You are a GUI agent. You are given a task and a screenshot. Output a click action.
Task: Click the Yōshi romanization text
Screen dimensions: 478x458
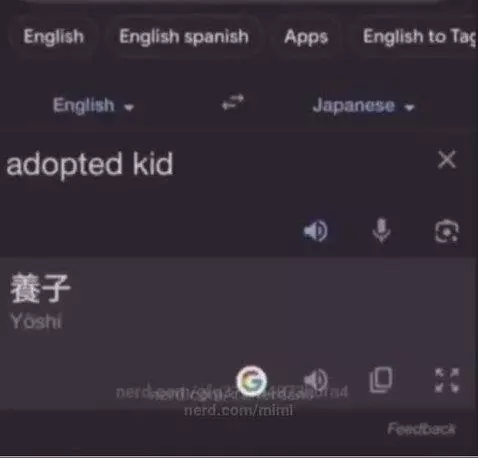tap(36, 321)
